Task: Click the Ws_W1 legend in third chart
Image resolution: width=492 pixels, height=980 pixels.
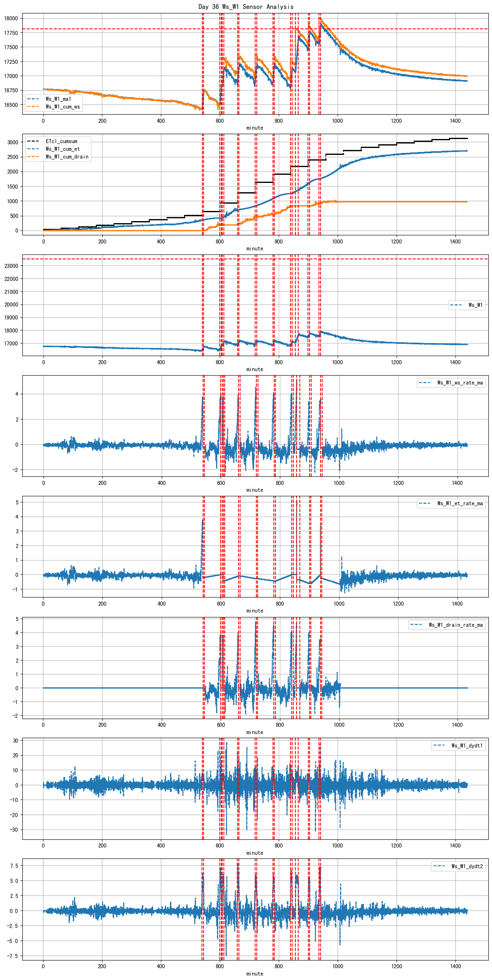Action: [475, 305]
